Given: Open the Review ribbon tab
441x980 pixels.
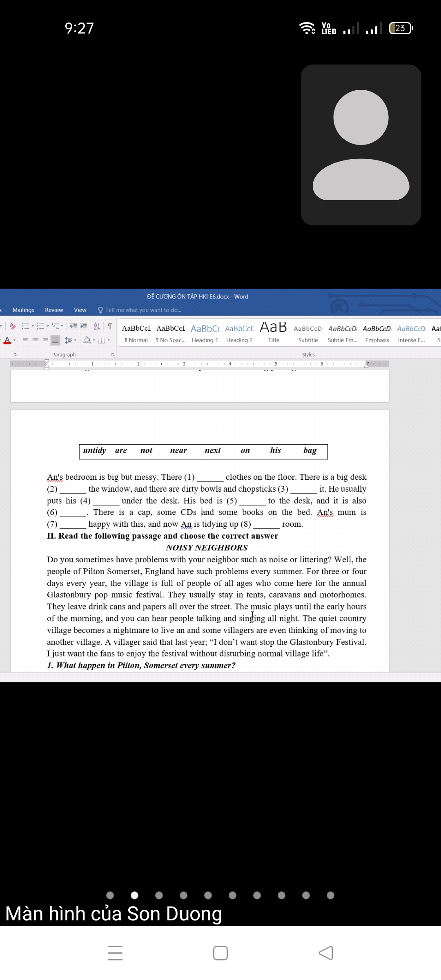Looking at the screenshot, I should 54,310.
